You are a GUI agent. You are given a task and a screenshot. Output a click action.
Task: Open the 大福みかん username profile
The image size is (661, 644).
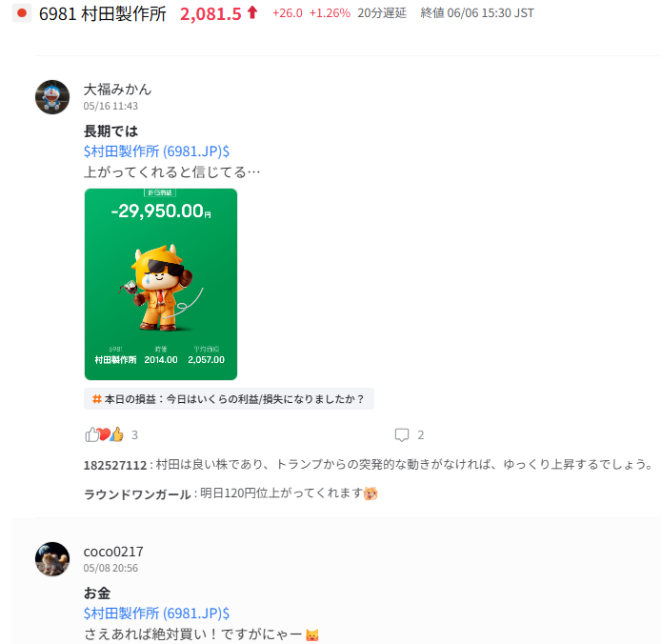pos(117,90)
